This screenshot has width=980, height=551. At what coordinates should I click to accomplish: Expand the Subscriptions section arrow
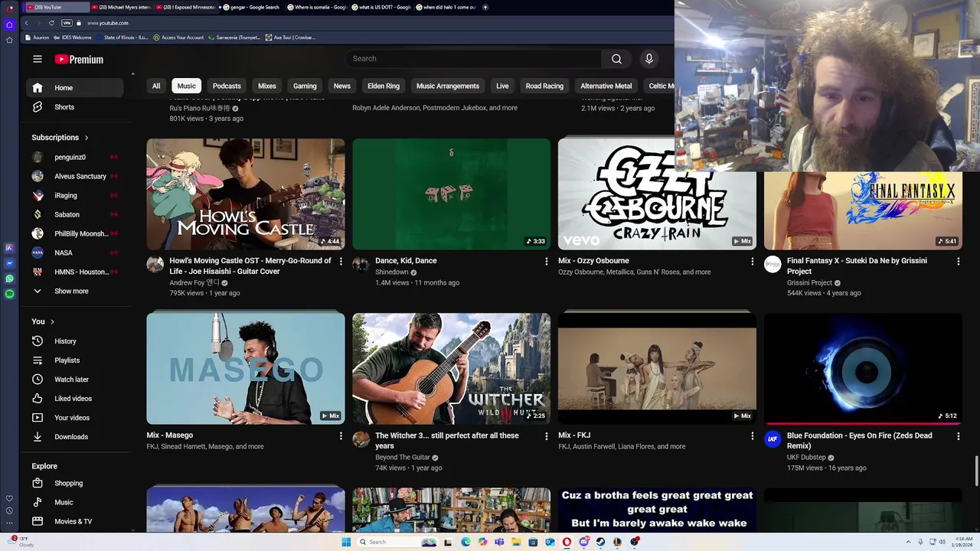[87, 138]
